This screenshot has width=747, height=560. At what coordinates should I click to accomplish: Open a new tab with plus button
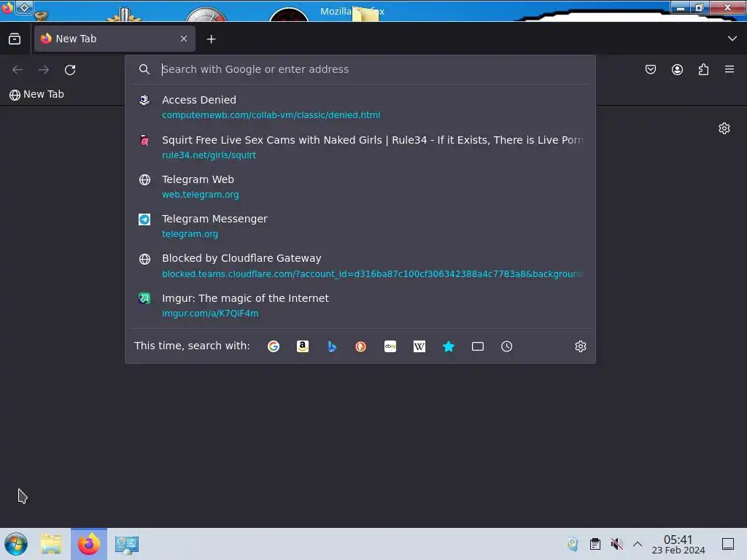coord(211,39)
